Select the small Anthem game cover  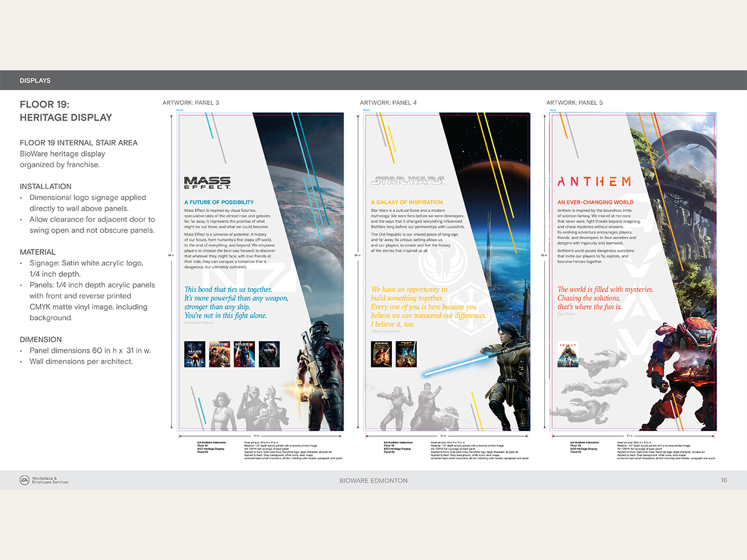[x=568, y=355]
